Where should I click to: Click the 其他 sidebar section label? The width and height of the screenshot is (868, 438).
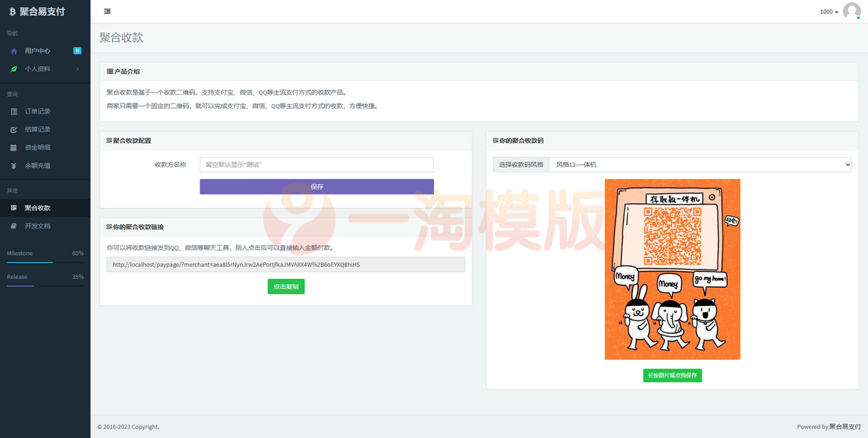click(x=12, y=191)
